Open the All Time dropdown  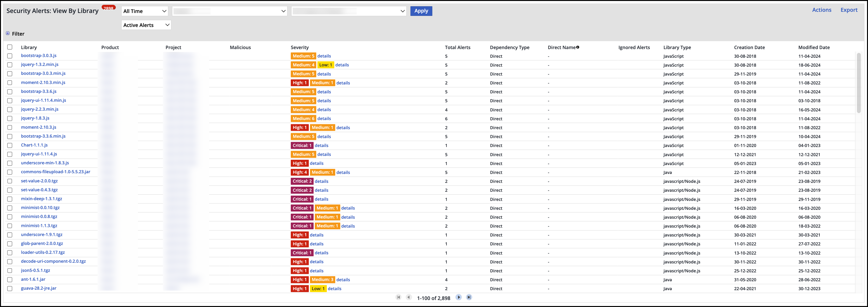(x=145, y=11)
